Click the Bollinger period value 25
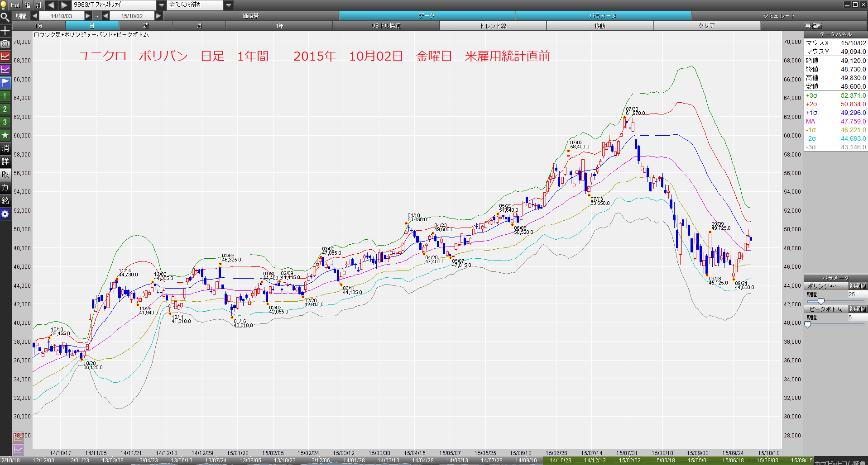868x465 pixels. [x=857, y=294]
